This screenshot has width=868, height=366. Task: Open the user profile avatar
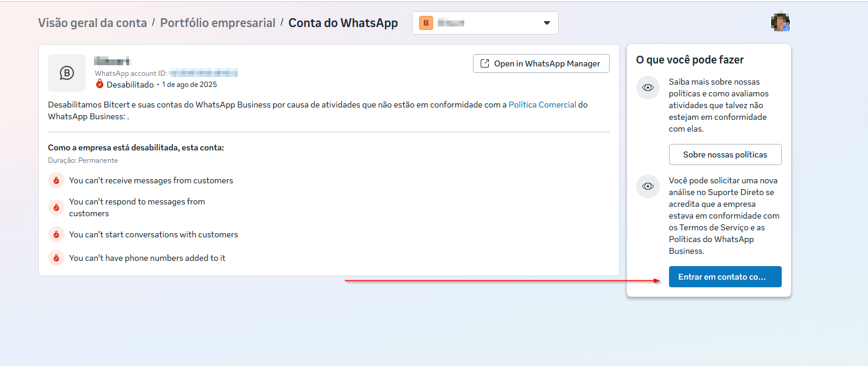(781, 22)
